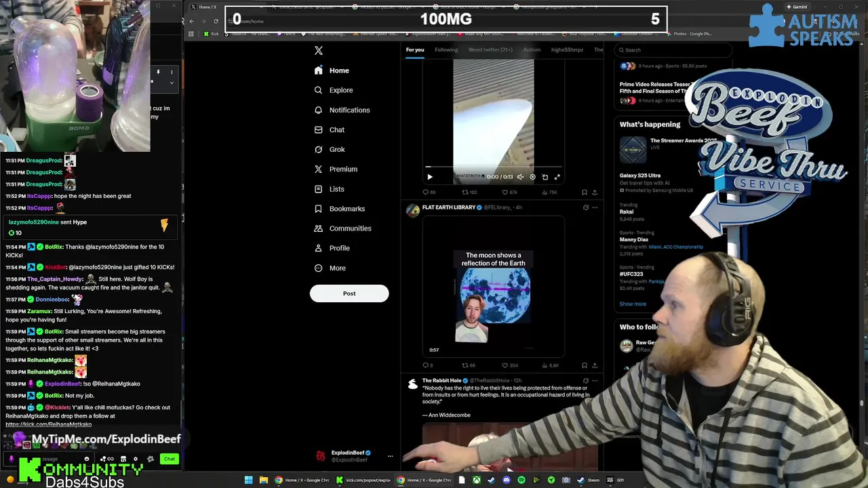Repost the post with 182 reposts
Screen dimensions: 868x488
tap(469, 192)
